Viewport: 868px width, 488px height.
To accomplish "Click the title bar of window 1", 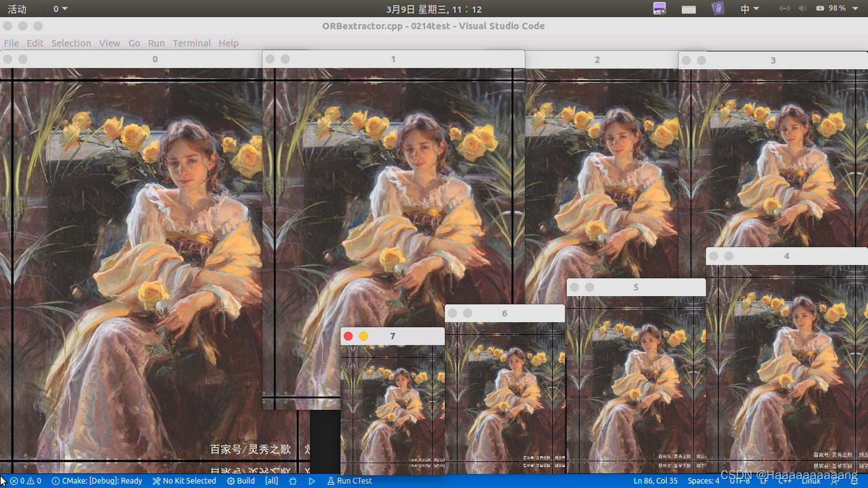I will coord(393,59).
